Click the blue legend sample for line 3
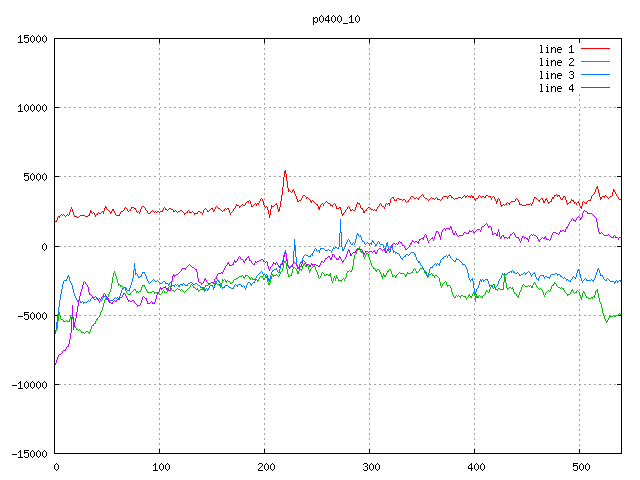Image resolution: width=640 pixels, height=480 pixels. (x=595, y=75)
